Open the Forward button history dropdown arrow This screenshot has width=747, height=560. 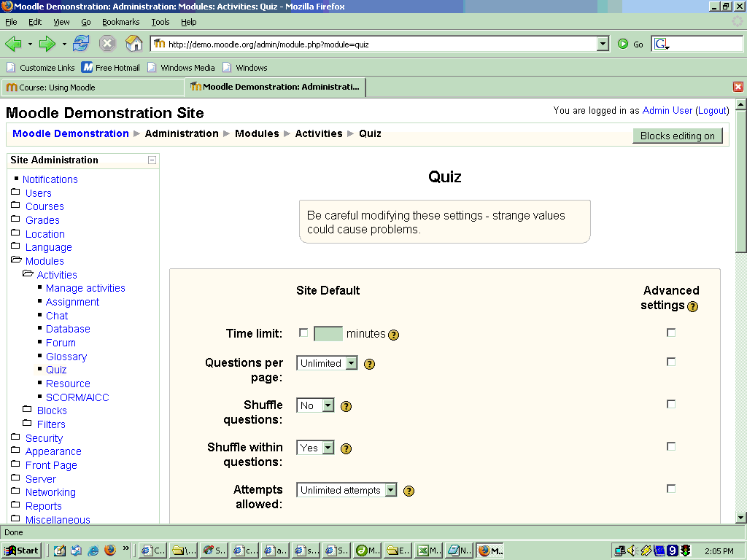(x=64, y=44)
